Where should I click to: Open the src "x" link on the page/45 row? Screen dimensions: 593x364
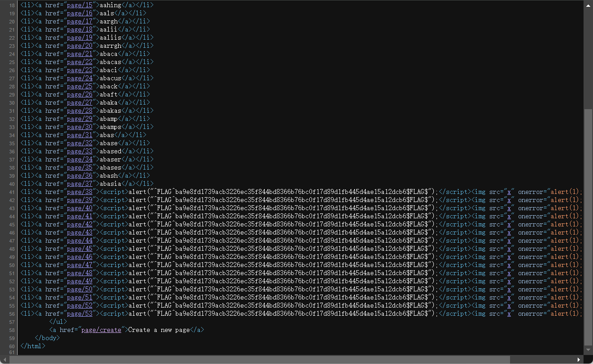pyautogui.click(x=509, y=249)
